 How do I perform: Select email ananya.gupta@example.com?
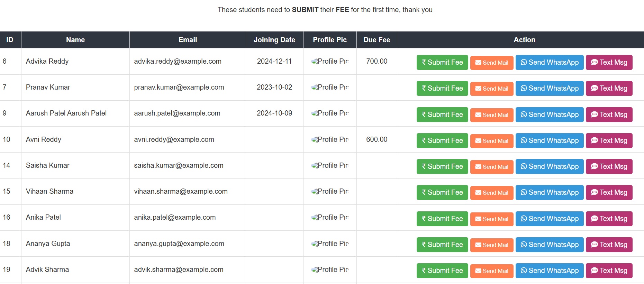tap(179, 244)
